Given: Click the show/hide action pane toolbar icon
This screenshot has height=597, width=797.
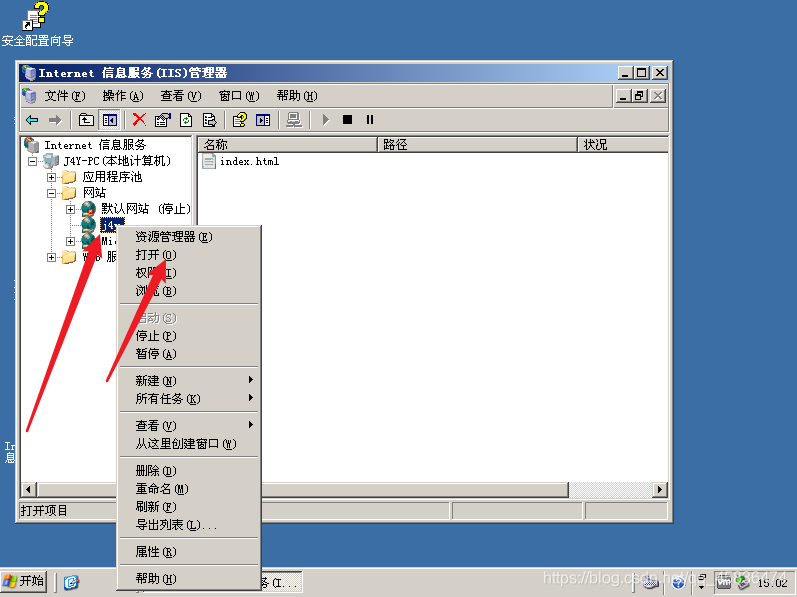Looking at the screenshot, I should [263, 120].
